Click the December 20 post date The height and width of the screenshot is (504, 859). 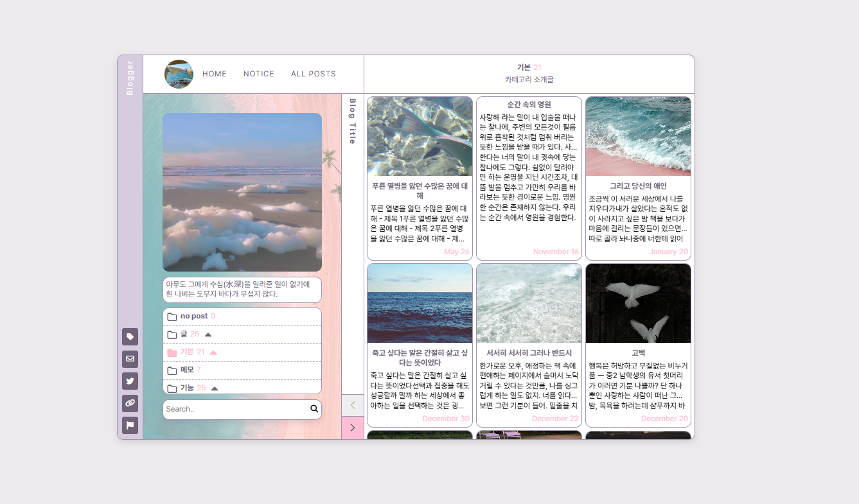pyautogui.click(x=664, y=419)
